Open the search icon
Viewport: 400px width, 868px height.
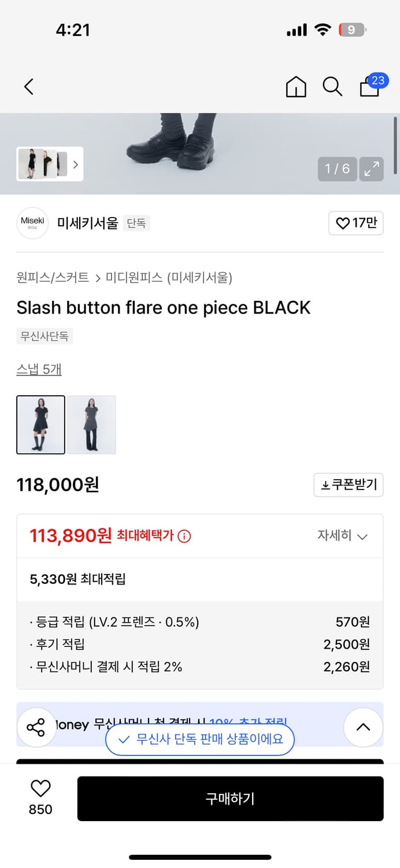click(332, 86)
